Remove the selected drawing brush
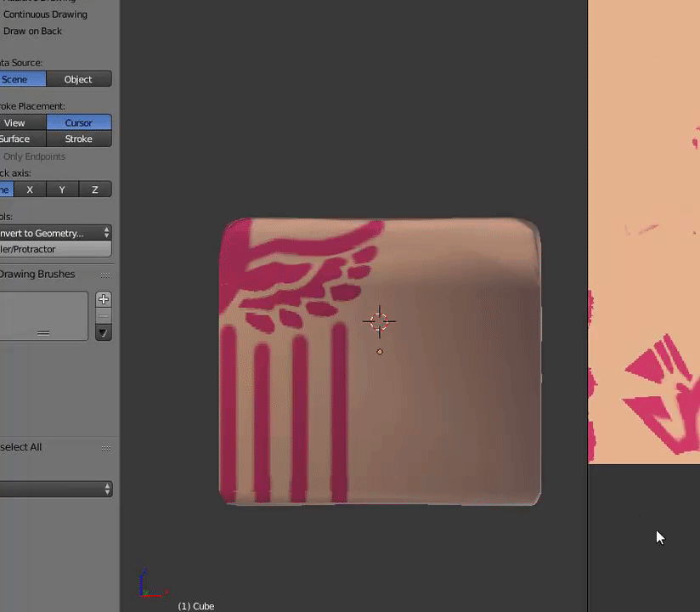 (x=104, y=316)
